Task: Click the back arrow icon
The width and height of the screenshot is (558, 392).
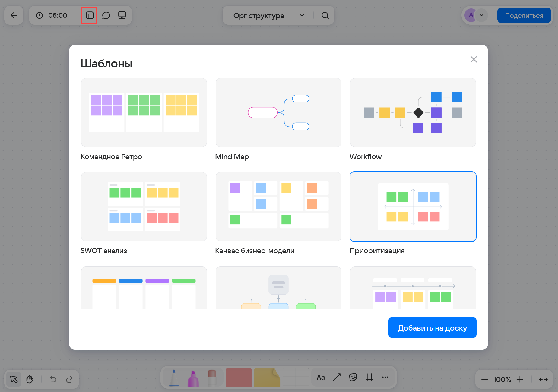Action: coord(14,15)
